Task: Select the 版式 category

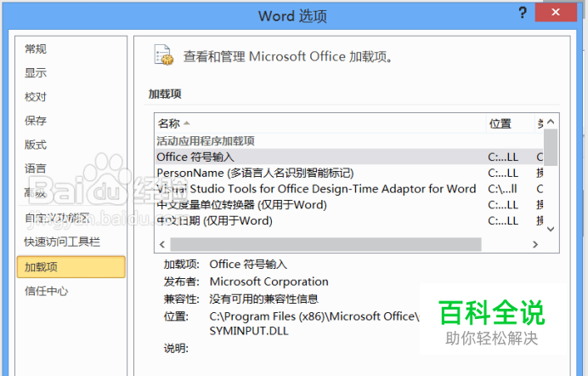Action: point(36,145)
